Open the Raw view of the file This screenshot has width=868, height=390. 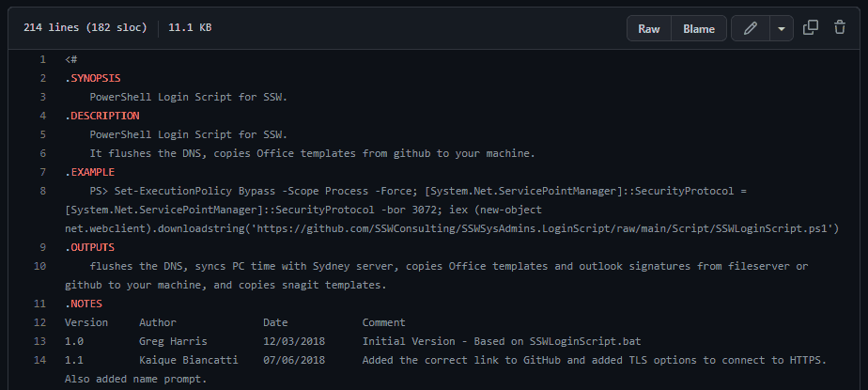tap(649, 28)
